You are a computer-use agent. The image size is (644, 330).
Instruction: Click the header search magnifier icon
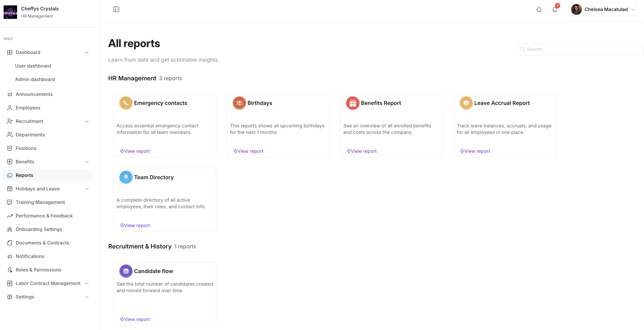(539, 10)
